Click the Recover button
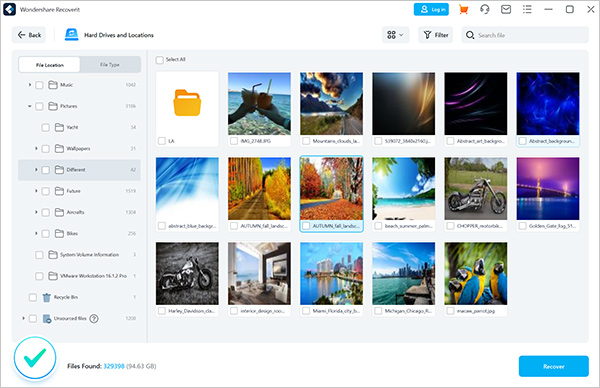600x388 pixels. coord(553,366)
